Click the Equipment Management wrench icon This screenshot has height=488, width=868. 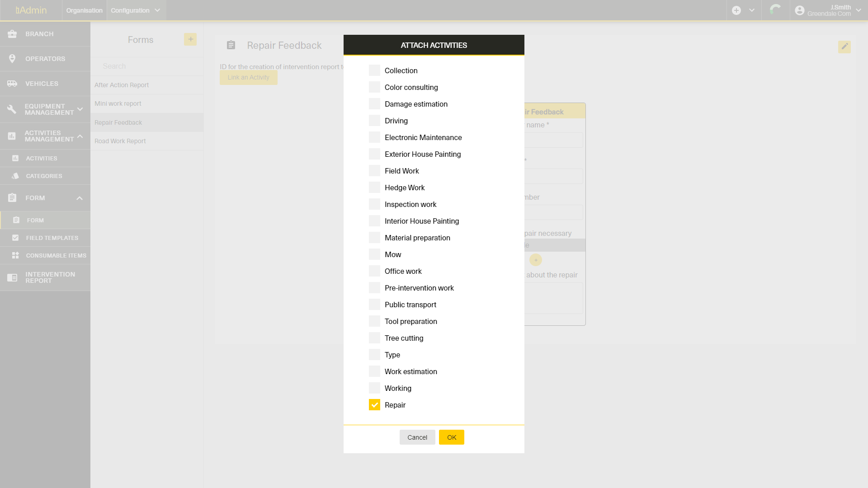[x=12, y=109]
